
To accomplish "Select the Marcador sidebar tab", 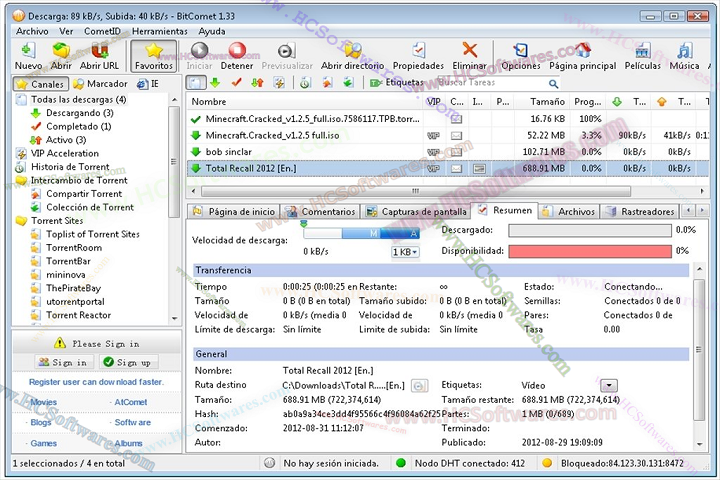I will 101,84.
